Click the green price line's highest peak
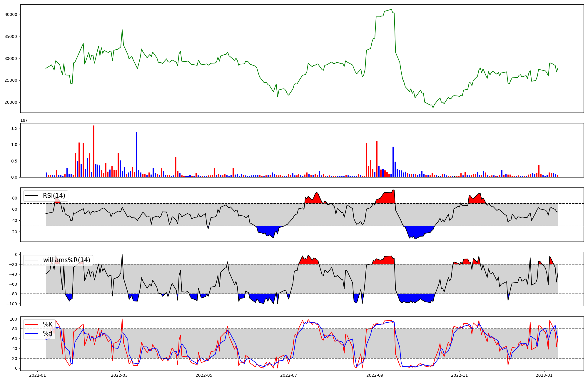 click(x=391, y=10)
